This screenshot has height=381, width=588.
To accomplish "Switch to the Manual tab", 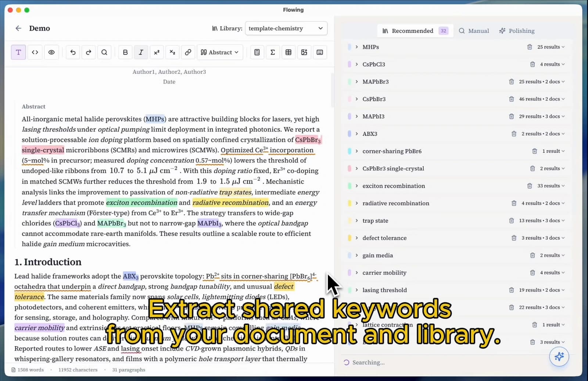I will pos(474,31).
